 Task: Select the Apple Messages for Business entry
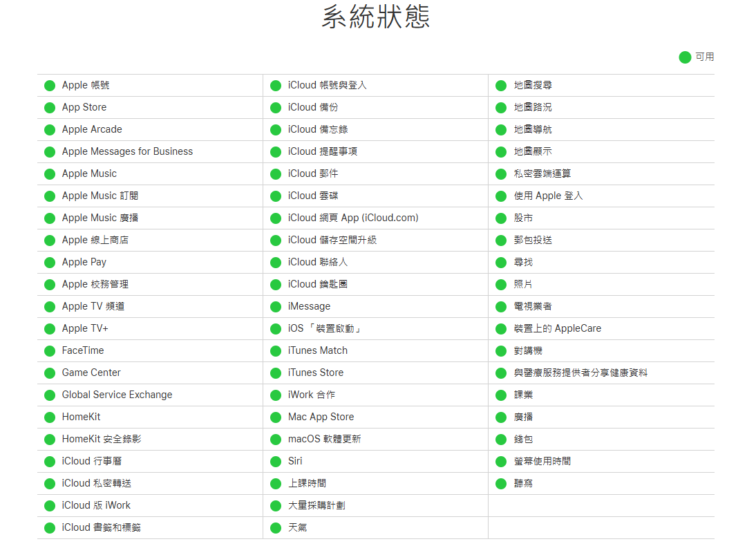(127, 151)
